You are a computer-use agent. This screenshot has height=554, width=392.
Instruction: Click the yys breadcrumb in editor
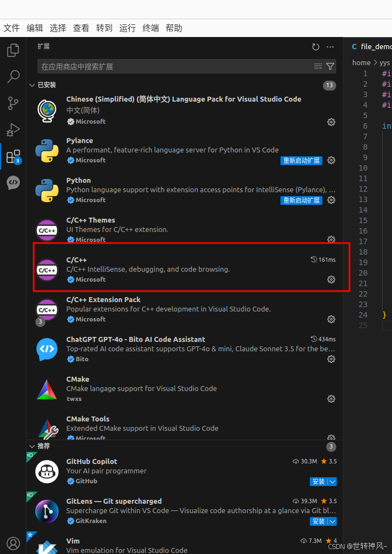[385, 63]
